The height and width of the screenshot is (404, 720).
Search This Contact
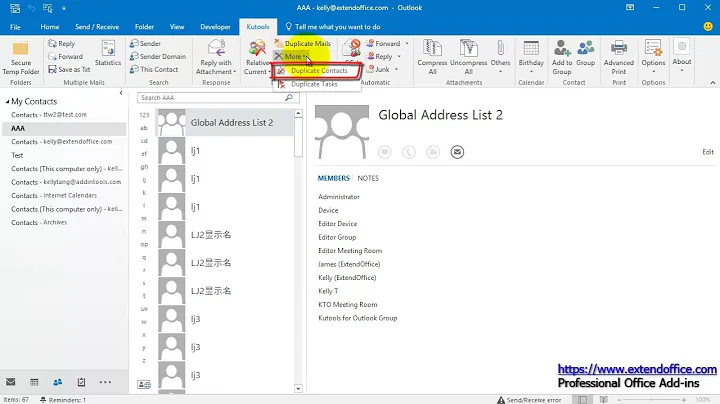click(154, 69)
